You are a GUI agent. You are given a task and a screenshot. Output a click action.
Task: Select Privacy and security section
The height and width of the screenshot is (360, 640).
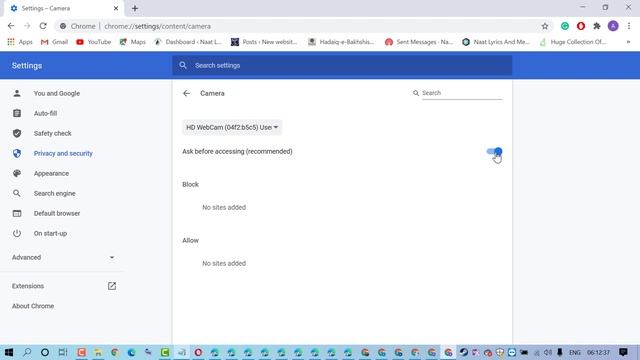(x=63, y=153)
